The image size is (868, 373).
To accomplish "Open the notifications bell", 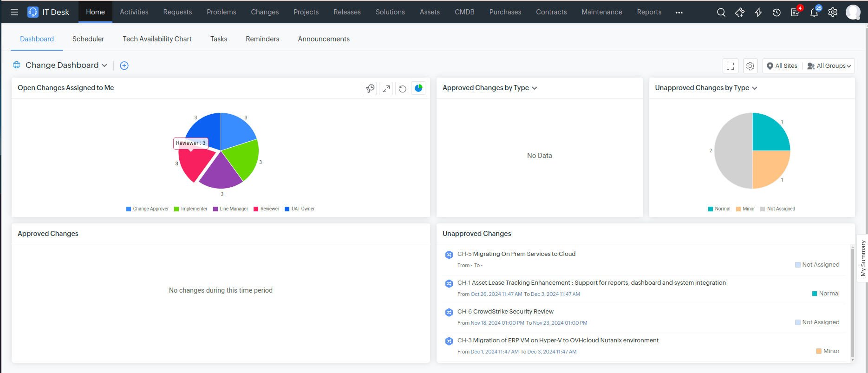I will pyautogui.click(x=814, y=13).
